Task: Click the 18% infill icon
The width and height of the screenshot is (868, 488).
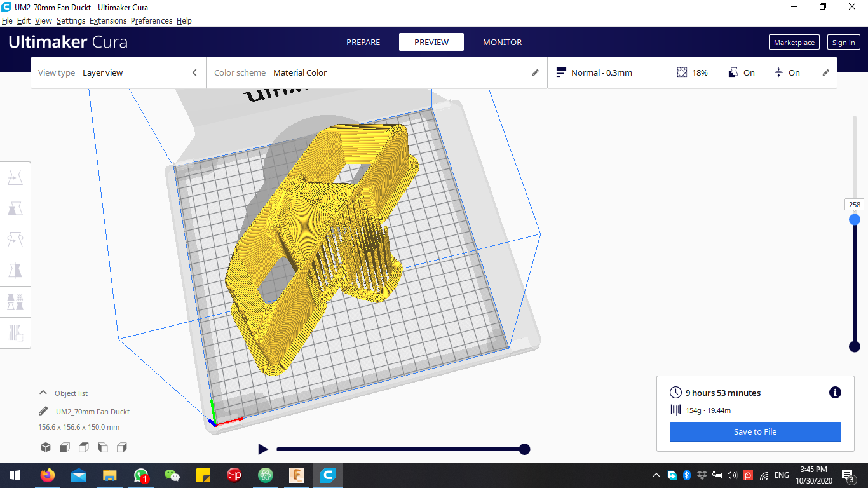Action: 682,72
